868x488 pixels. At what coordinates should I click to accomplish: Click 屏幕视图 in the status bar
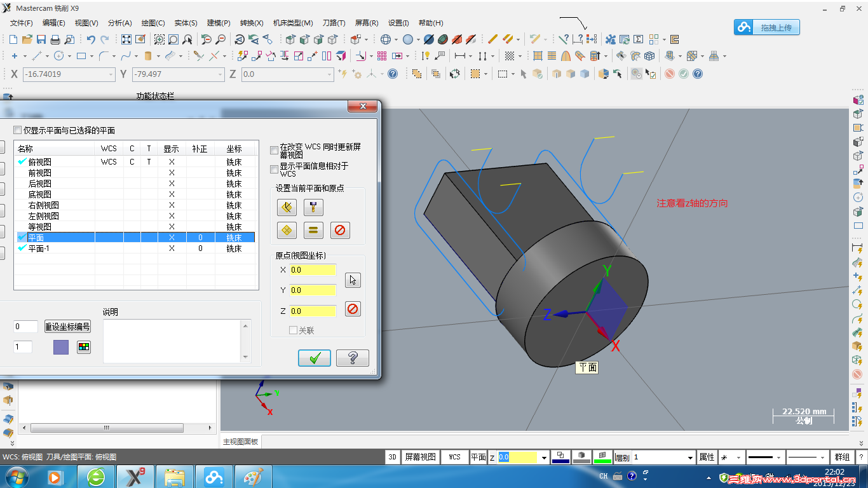point(421,457)
